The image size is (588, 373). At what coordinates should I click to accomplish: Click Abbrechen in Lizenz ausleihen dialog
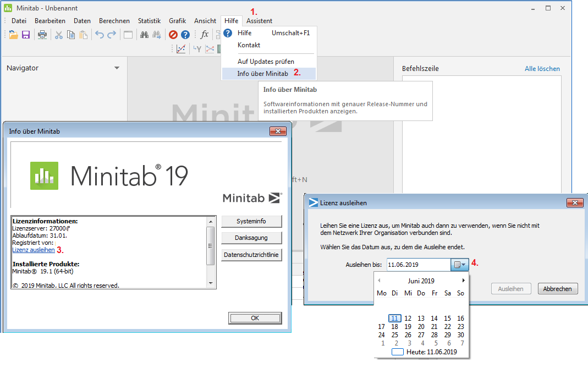558,289
